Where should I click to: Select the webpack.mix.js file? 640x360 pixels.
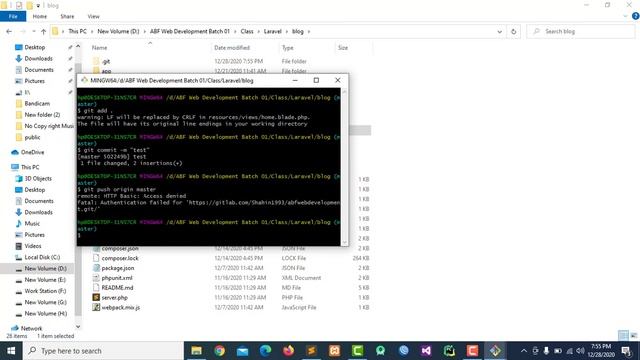pyautogui.click(x=120, y=307)
